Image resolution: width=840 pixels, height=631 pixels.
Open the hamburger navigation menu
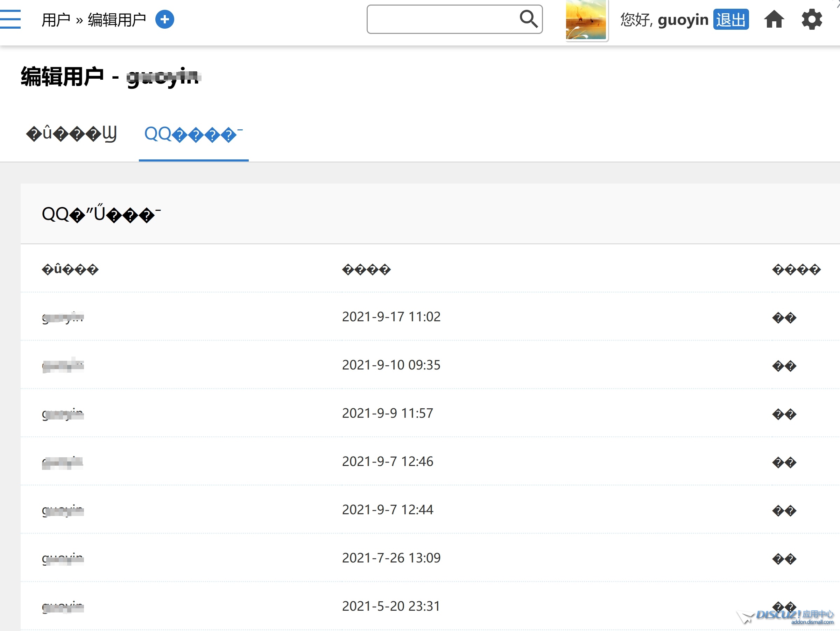point(10,19)
